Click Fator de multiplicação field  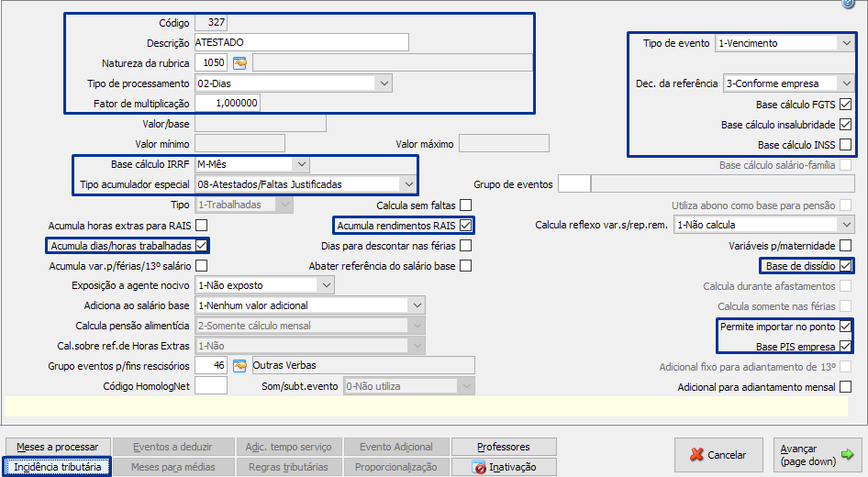[x=227, y=103]
